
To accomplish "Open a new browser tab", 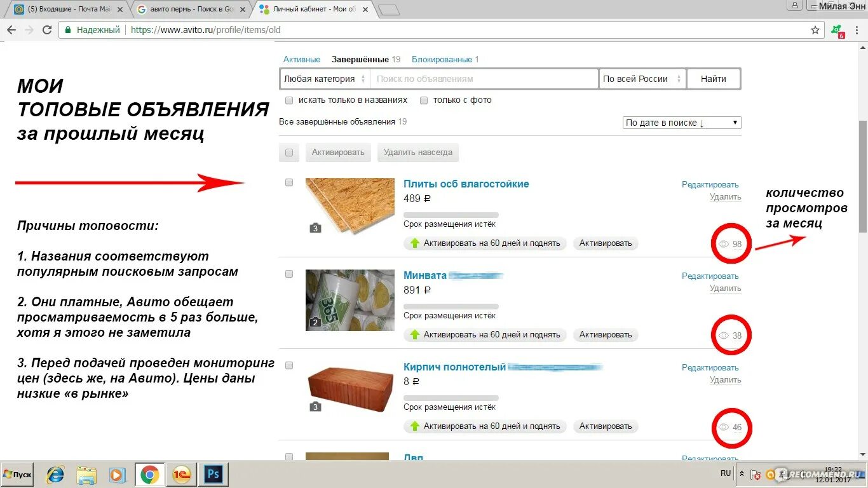I will click(389, 10).
